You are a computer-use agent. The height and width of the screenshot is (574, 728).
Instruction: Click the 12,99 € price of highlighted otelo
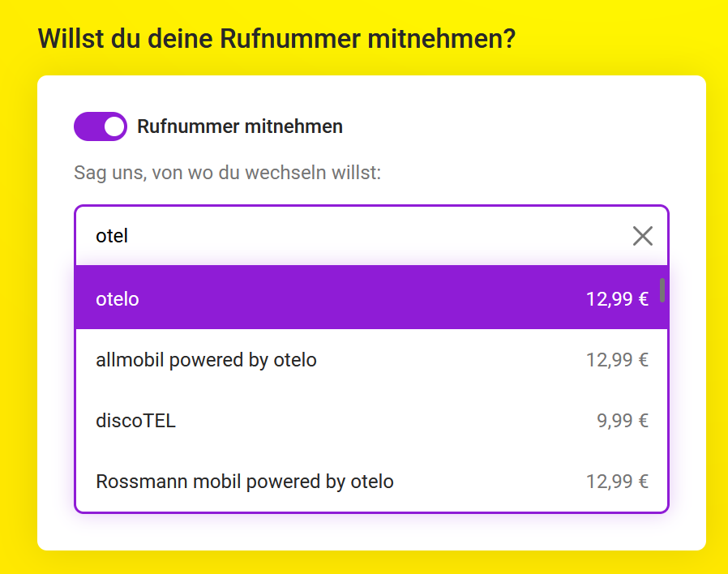click(617, 299)
